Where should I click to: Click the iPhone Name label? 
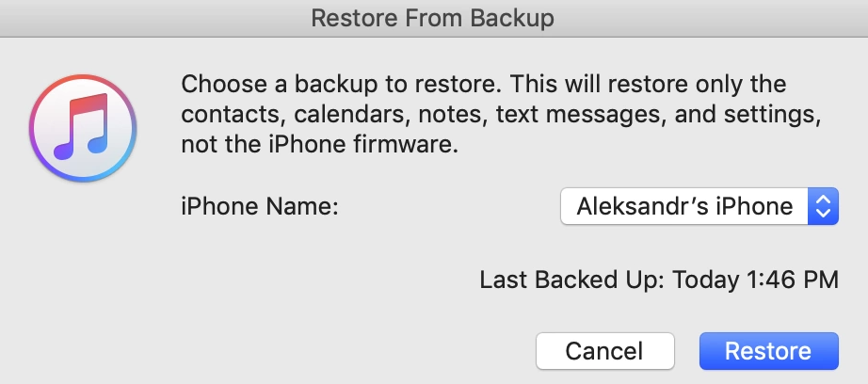pos(260,206)
